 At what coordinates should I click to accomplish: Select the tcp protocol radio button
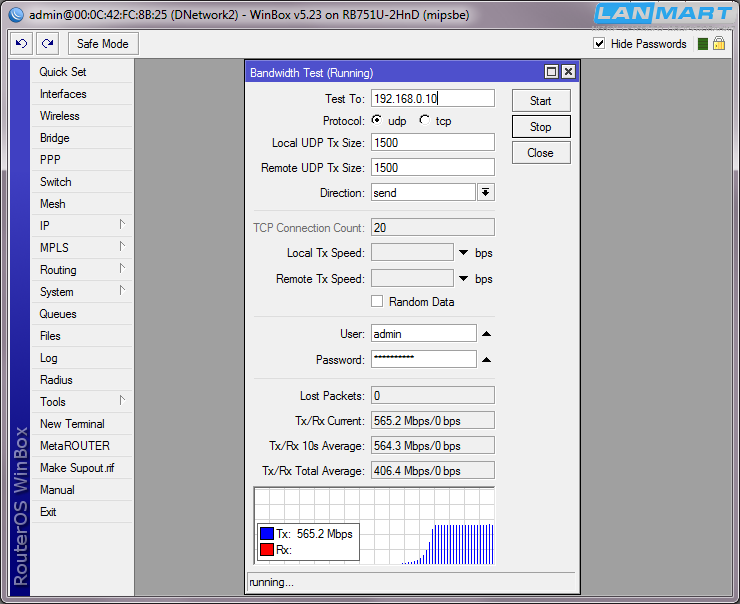click(424, 120)
